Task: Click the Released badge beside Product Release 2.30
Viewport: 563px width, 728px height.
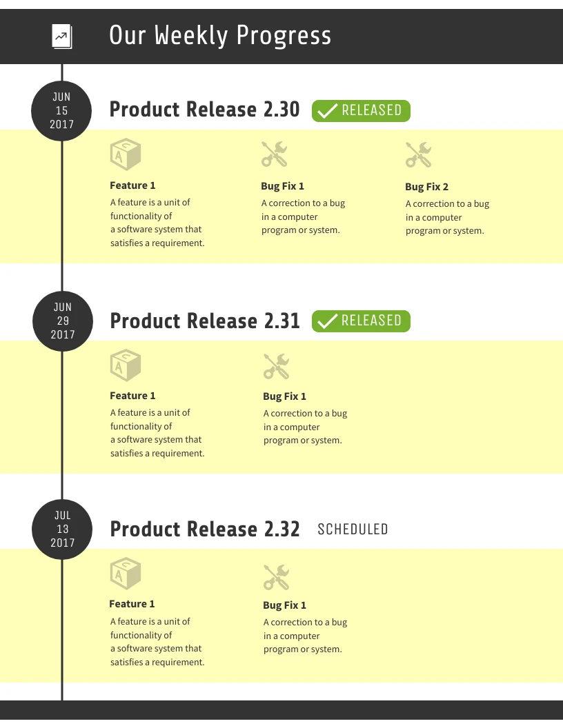Action: (x=361, y=110)
